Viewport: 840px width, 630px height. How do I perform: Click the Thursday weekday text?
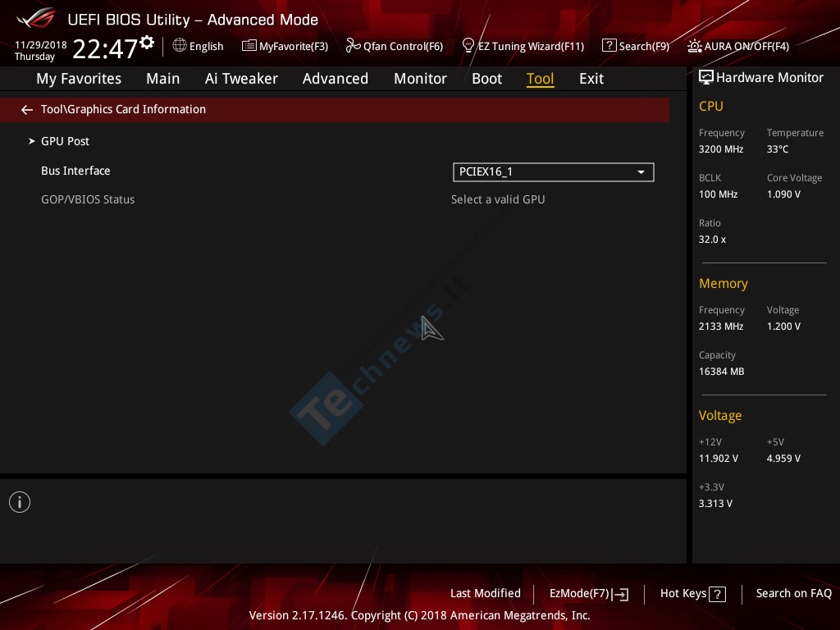click(x=34, y=57)
